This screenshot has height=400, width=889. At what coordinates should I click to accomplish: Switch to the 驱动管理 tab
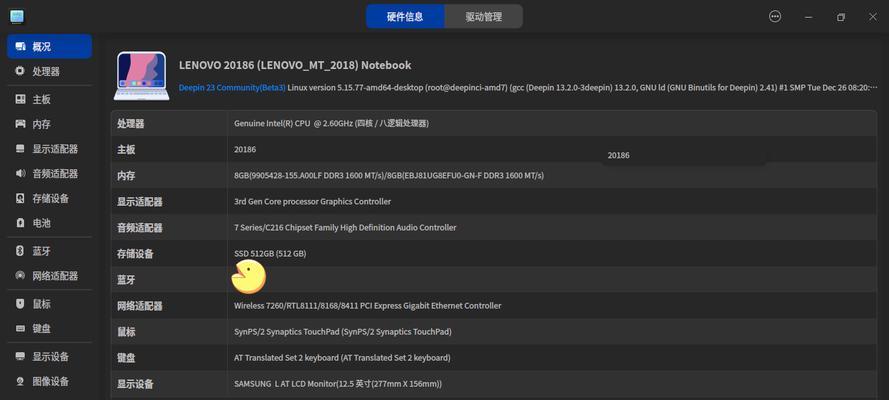coord(484,16)
